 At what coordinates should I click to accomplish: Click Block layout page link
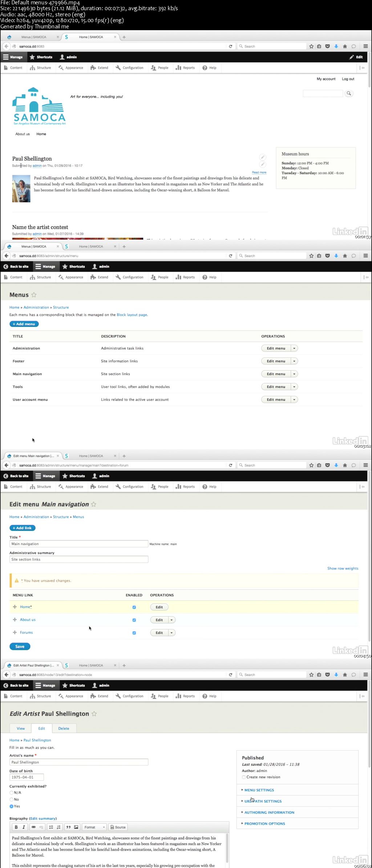132,315
